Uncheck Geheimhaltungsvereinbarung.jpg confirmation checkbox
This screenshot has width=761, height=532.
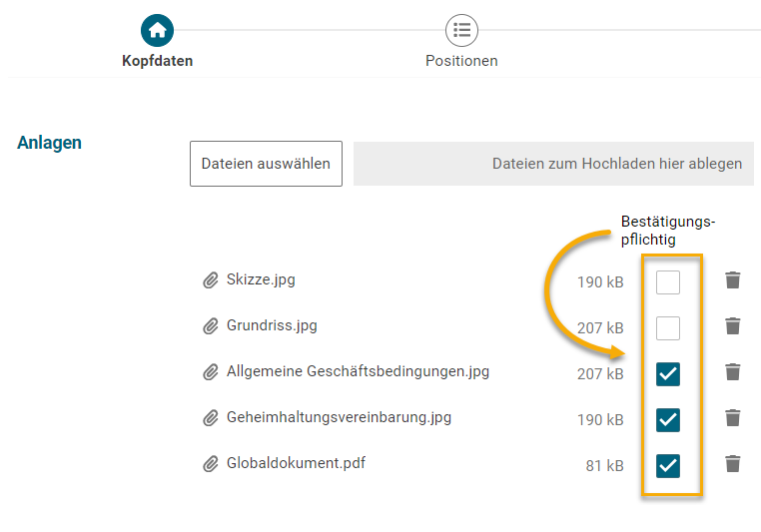[668, 419]
